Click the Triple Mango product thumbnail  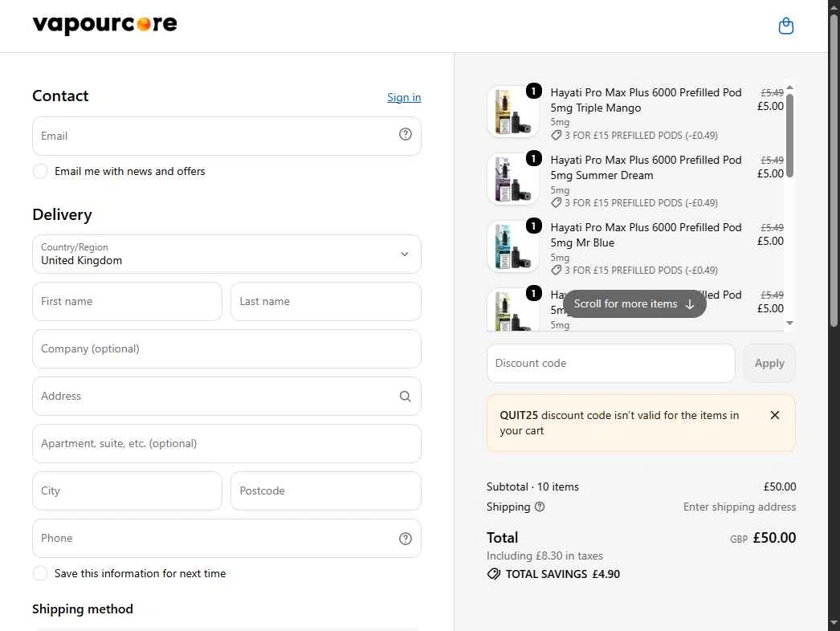[x=512, y=112]
